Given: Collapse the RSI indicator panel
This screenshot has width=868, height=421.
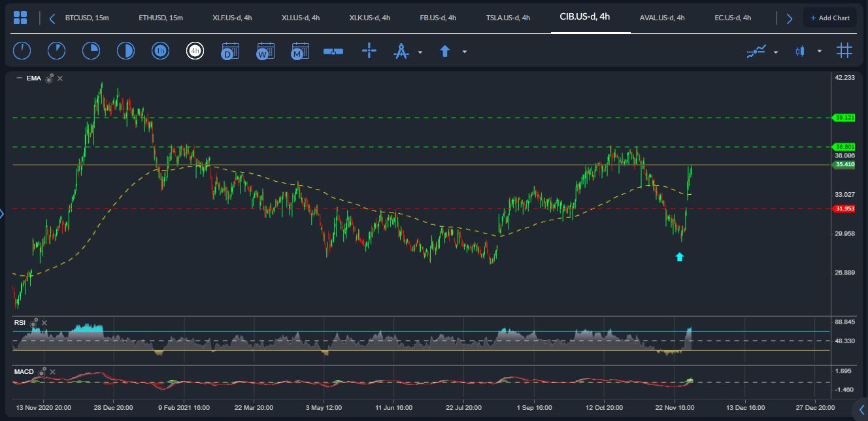Looking at the screenshot, I should click(19, 322).
